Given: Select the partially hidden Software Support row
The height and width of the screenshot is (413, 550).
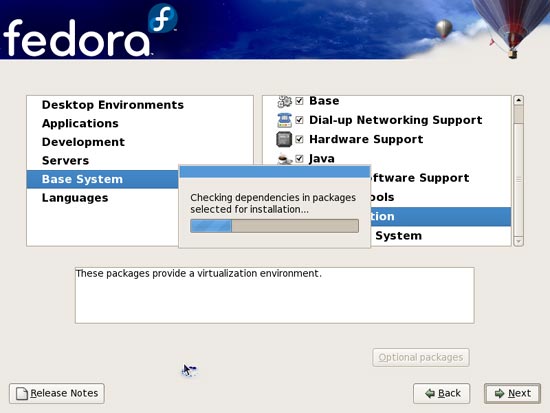Looking at the screenshot, I should [441, 178].
